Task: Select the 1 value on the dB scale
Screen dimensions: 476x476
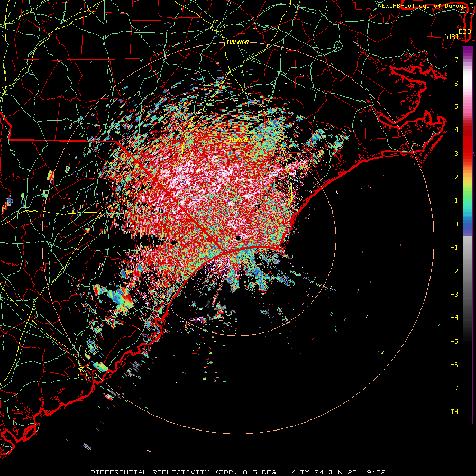Action: (456, 200)
